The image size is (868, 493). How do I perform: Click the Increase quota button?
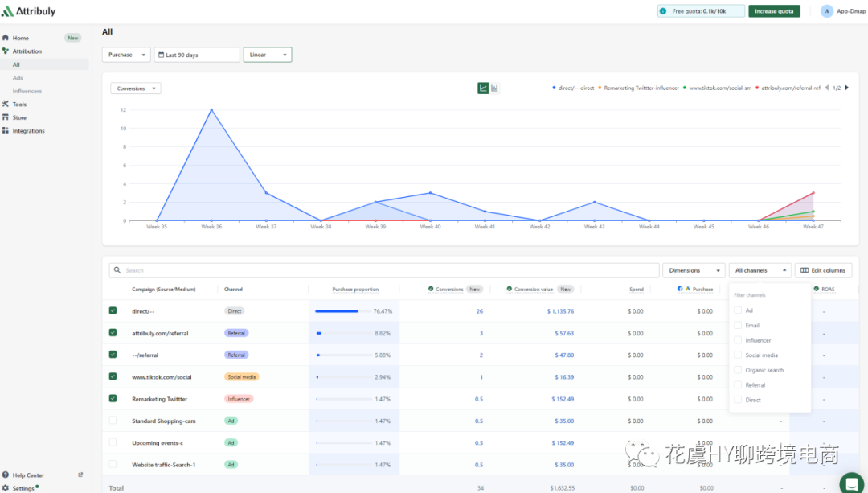click(773, 11)
